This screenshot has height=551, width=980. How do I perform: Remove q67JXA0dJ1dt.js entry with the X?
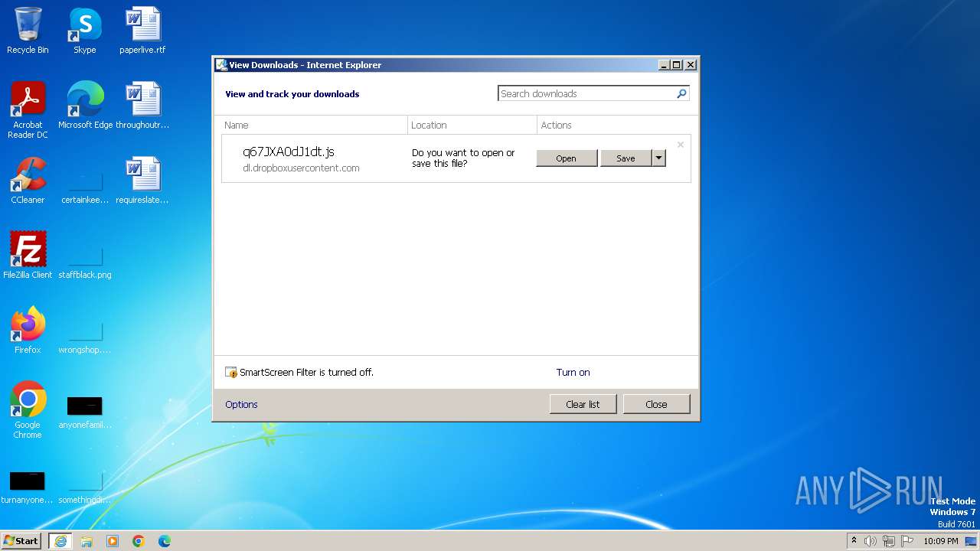pos(680,145)
